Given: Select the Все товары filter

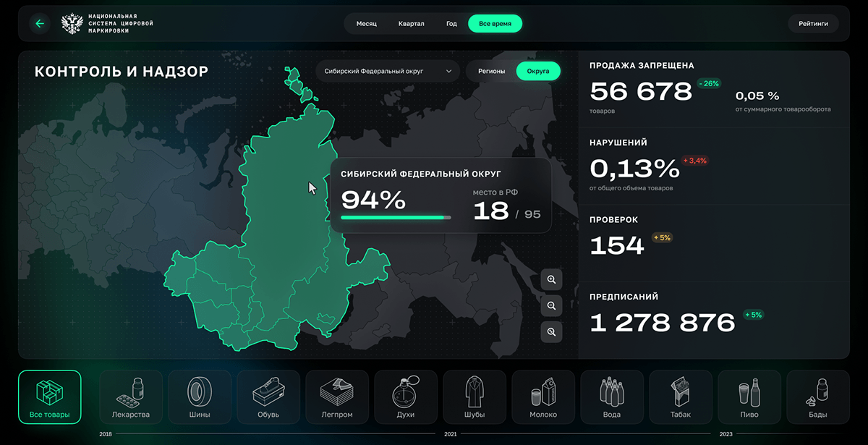Looking at the screenshot, I should (49, 397).
